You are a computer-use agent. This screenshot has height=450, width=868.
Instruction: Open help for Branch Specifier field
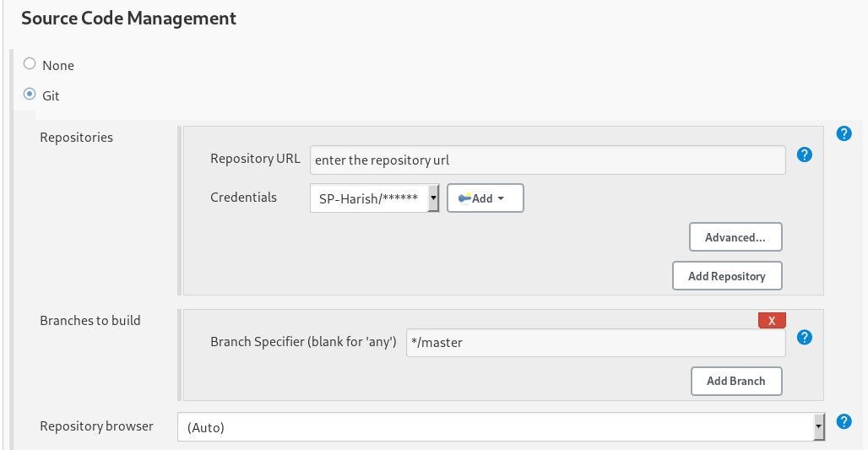pos(805,337)
